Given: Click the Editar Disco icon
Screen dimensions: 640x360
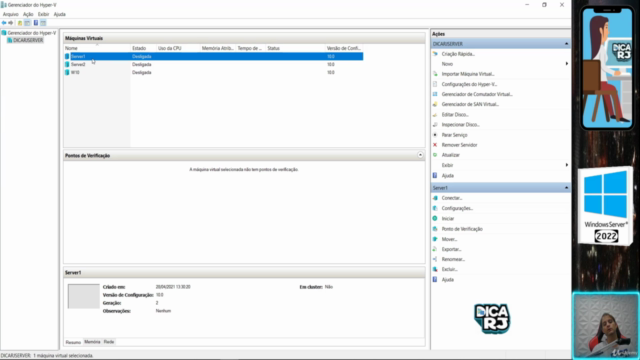Looking at the screenshot, I should (x=435, y=115).
